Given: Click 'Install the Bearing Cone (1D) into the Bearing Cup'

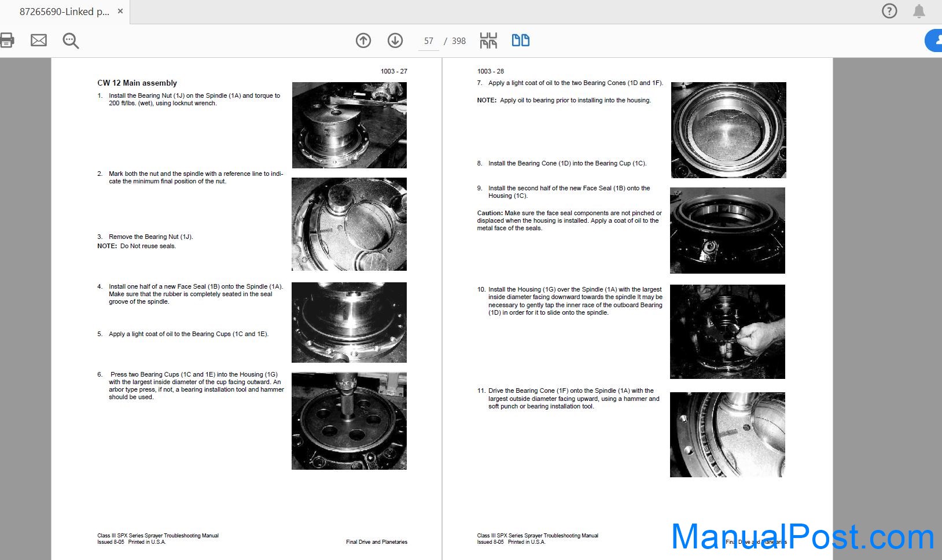Looking at the screenshot, I should click(568, 163).
